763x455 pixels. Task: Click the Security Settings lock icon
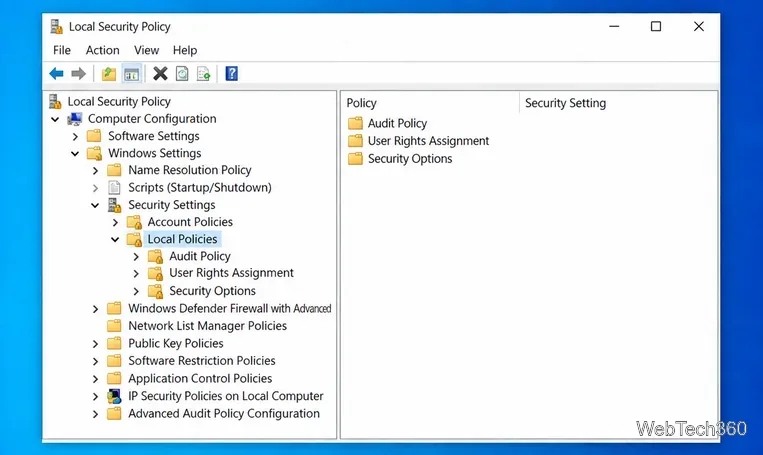[x=115, y=205]
